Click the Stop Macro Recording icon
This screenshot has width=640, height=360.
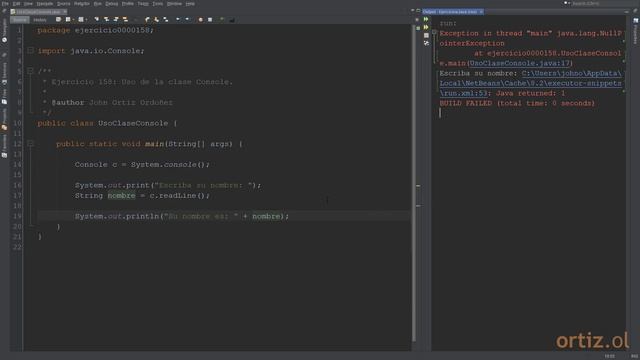(210, 20)
